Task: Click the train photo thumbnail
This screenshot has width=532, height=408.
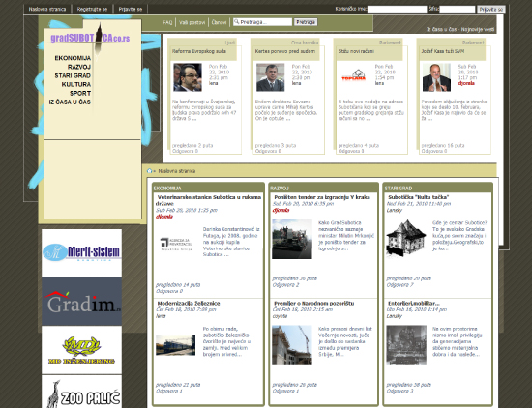Action: coord(175,345)
